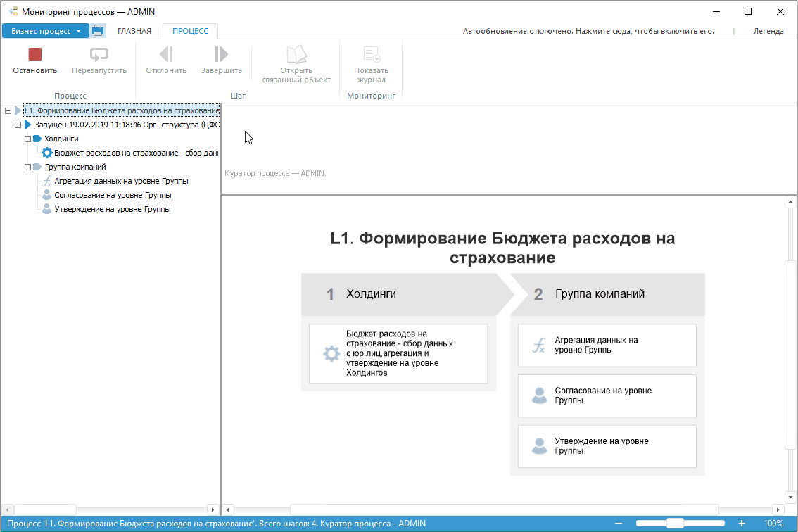Open the Легенда panel

[x=768, y=31]
